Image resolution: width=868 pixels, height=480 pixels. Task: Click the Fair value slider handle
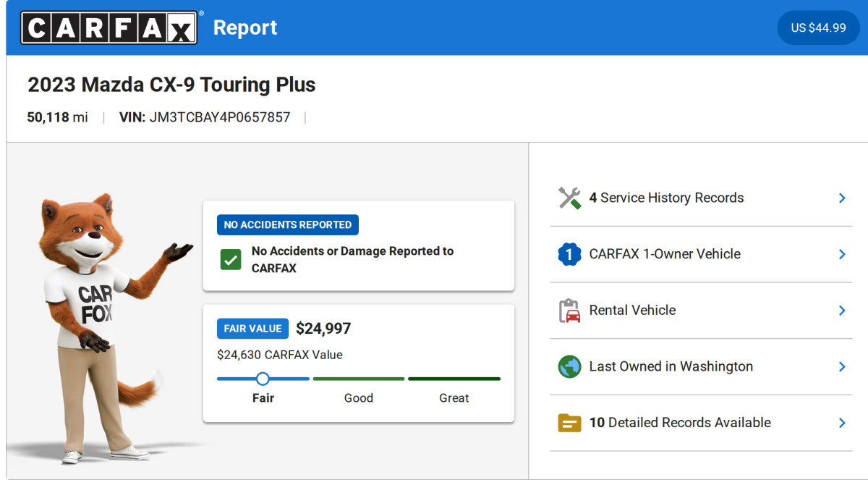(263, 378)
